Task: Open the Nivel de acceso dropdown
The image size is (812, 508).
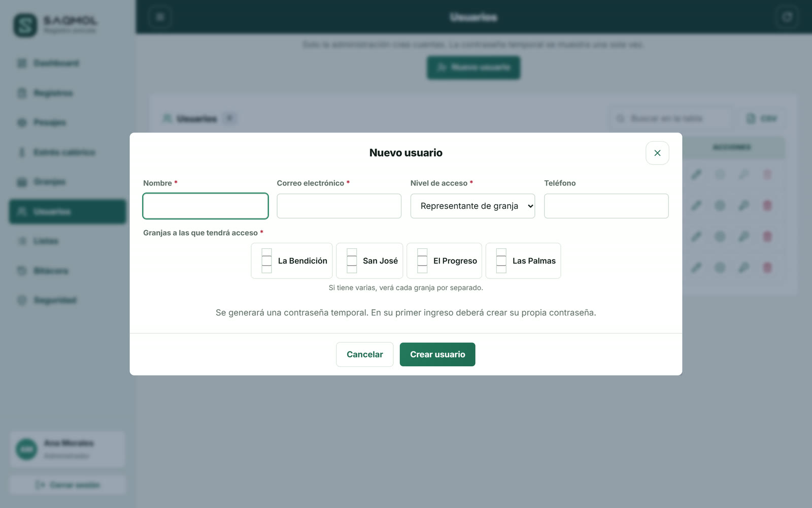Action: pyautogui.click(x=472, y=206)
